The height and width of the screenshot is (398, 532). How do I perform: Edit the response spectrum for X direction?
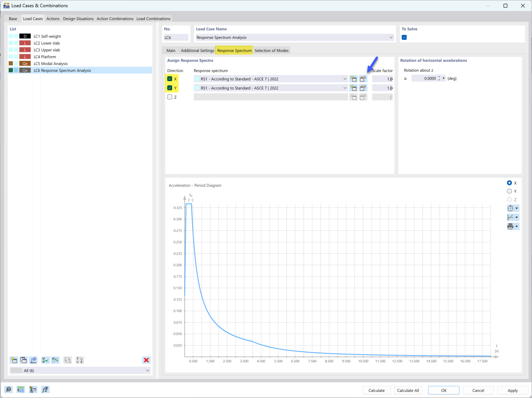pyautogui.click(x=363, y=79)
